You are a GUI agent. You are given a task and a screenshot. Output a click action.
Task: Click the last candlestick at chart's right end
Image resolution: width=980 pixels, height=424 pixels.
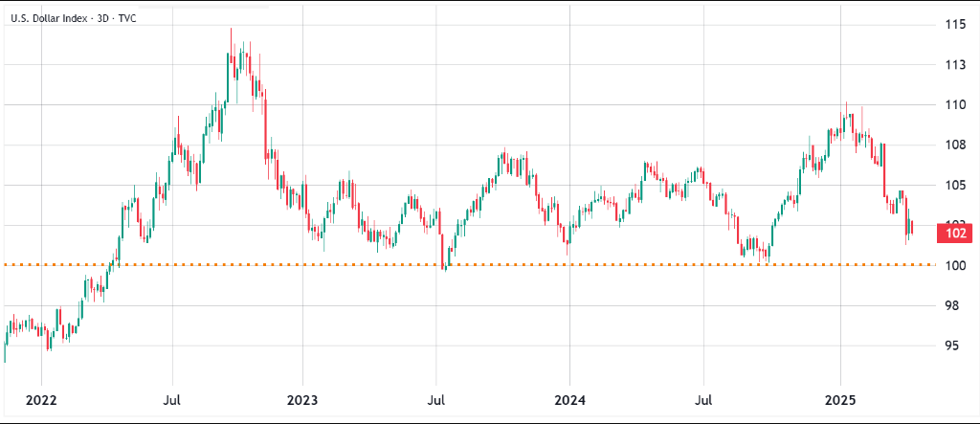912,227
